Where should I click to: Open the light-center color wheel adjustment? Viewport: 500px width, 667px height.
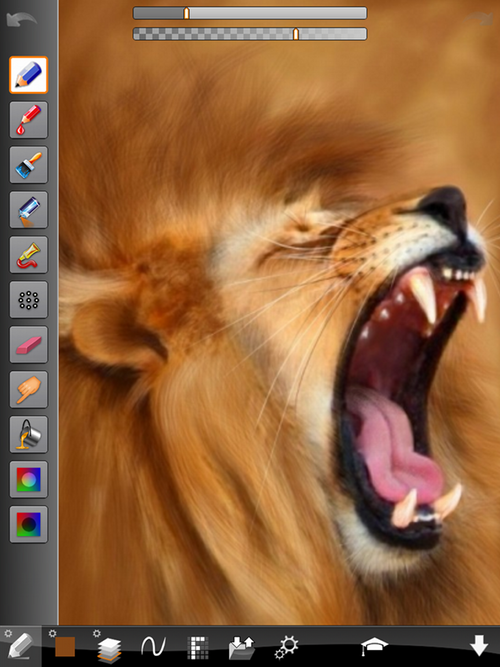(29, 479)
